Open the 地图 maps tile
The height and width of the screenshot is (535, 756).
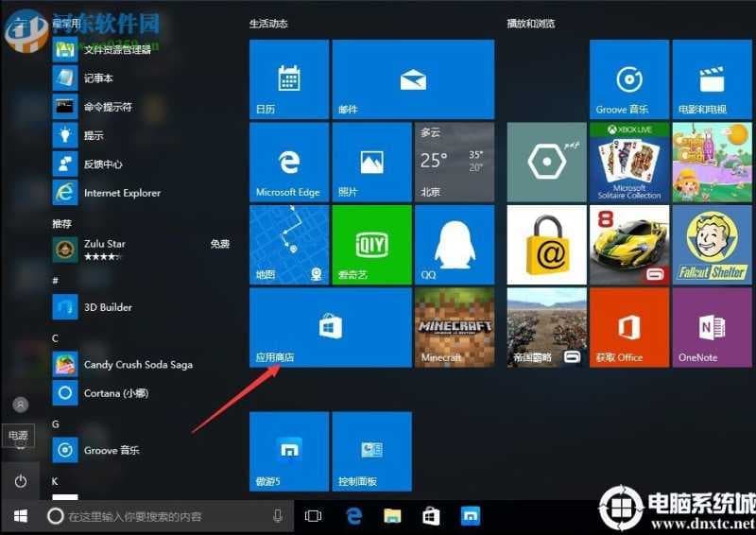click(x=289, y=245)
